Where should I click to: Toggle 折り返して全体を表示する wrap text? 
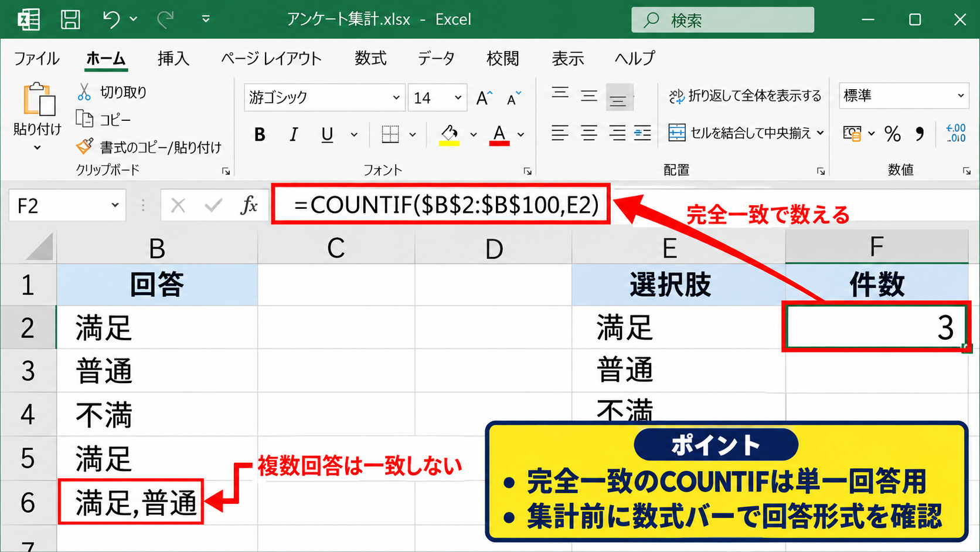click(x=745, y=96)
